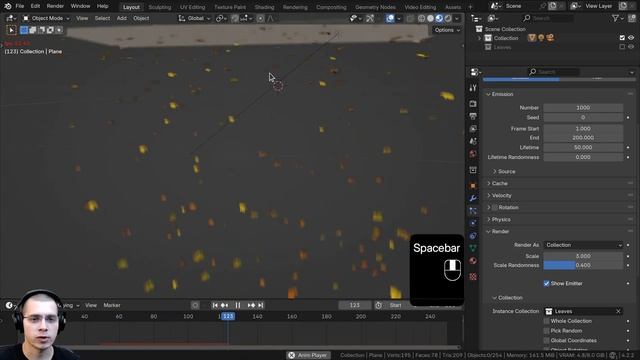Open the View Layer properties tab icon
Image resolution: width=640 pixels, height=360 pixels.
click(x=473, y=129)
